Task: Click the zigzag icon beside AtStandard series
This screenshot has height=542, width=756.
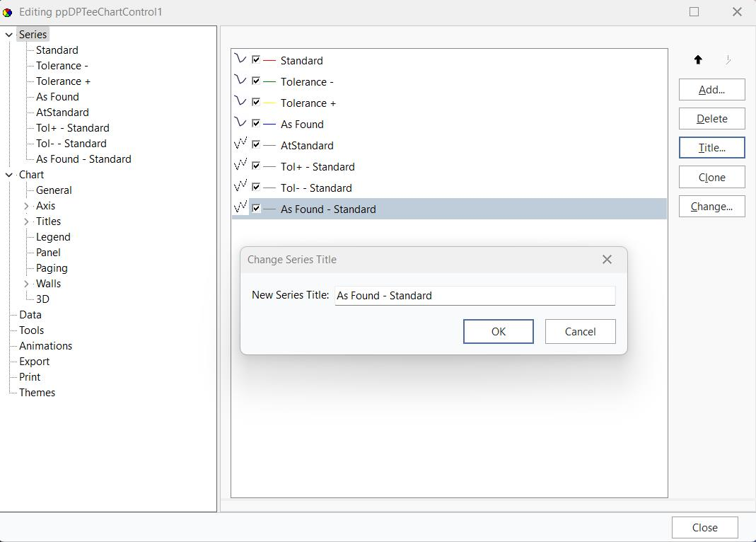Action: point(240,144)
